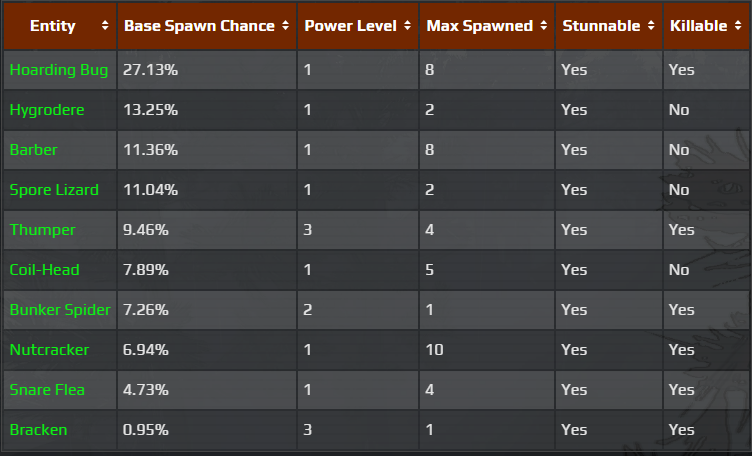Click the Base Spawn Chance header label
Image resolution: width=752 pixels, height=456 pixels.
199,26
